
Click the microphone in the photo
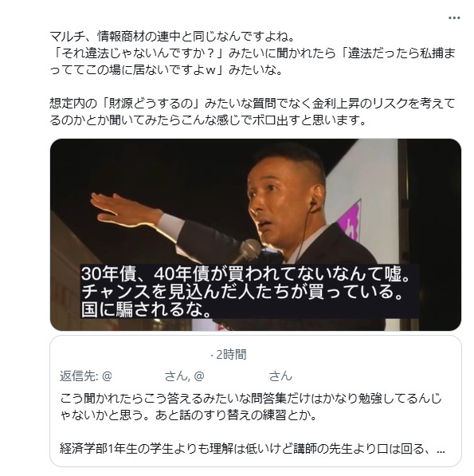point(248,250)
